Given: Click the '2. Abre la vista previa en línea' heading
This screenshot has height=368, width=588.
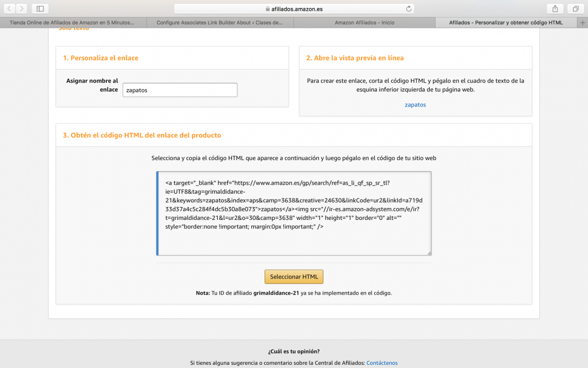Looking at the screenshot, I should point(355,58).
